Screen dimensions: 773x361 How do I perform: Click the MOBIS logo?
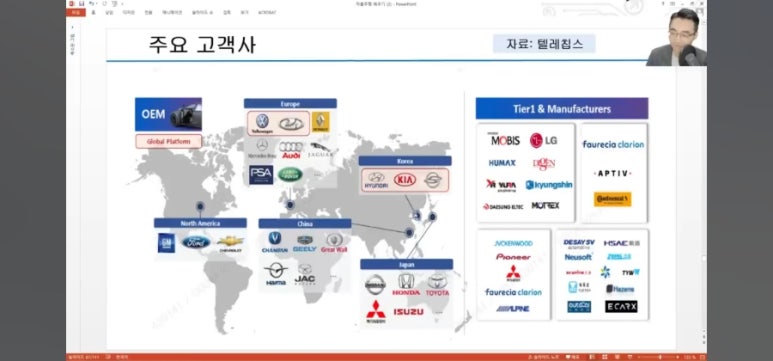(x=504, y=140)
